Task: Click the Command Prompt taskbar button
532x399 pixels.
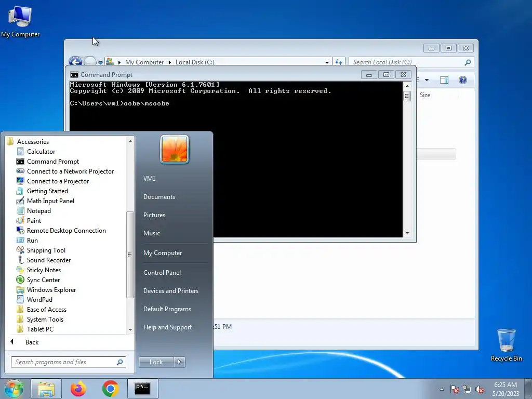Action: 142,389
